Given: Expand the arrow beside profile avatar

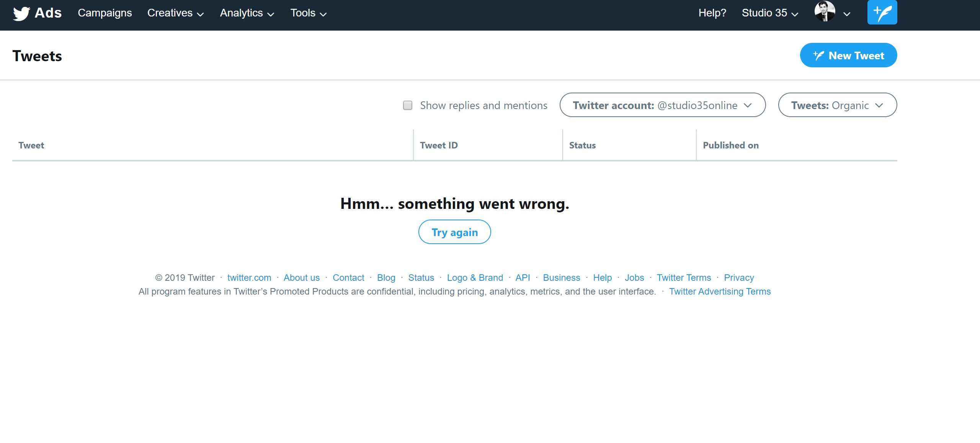Looking at the screenshot, I should [x=847, y=14].
